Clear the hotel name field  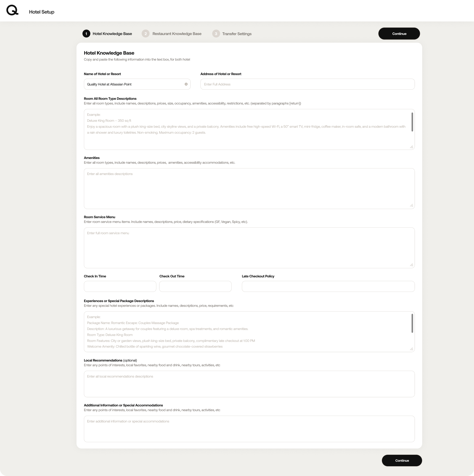186,84
